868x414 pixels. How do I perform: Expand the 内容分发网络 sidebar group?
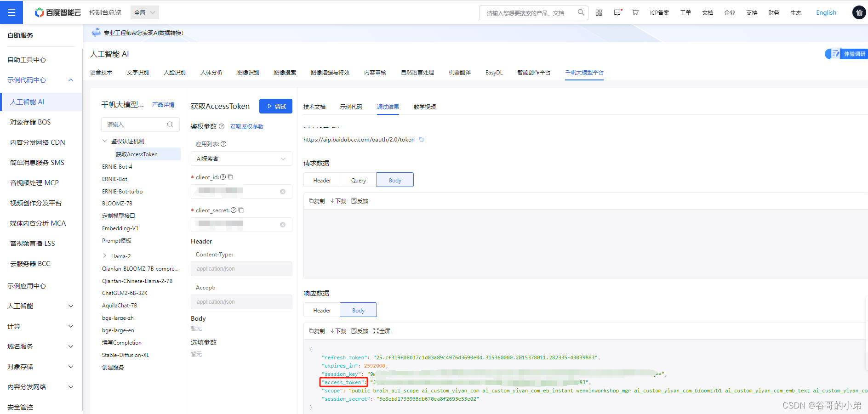pos(71,387)
